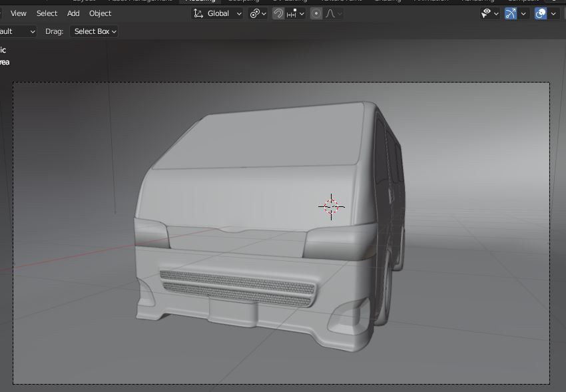Open the Add menu

tap(72, 13)
